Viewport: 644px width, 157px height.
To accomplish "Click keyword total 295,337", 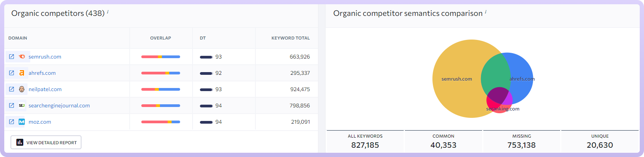I will click(300, 73).
